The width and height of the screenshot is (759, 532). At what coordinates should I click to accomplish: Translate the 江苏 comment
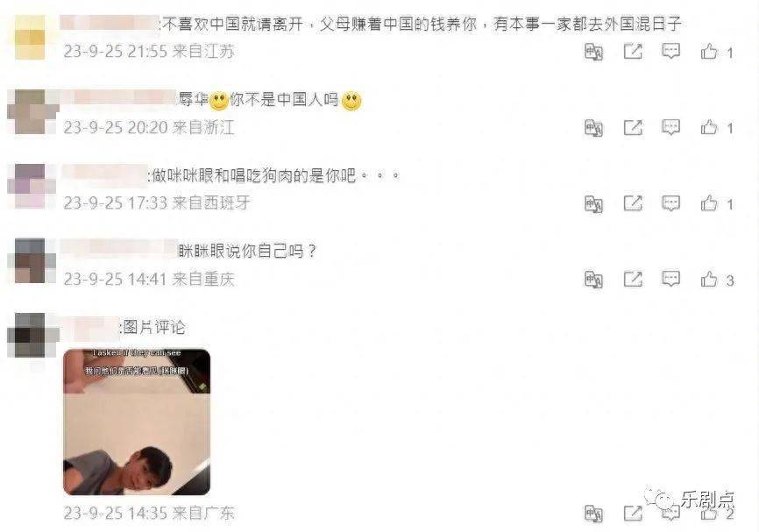click(x=593, y=52)
